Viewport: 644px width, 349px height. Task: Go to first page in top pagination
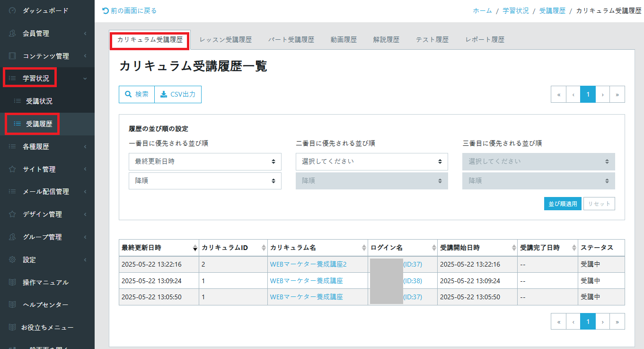point(558,94)
